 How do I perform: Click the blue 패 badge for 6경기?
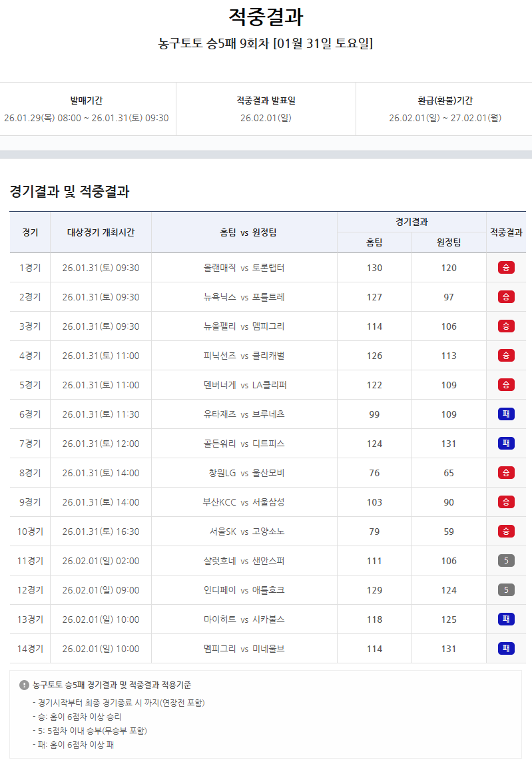(506, 414)
